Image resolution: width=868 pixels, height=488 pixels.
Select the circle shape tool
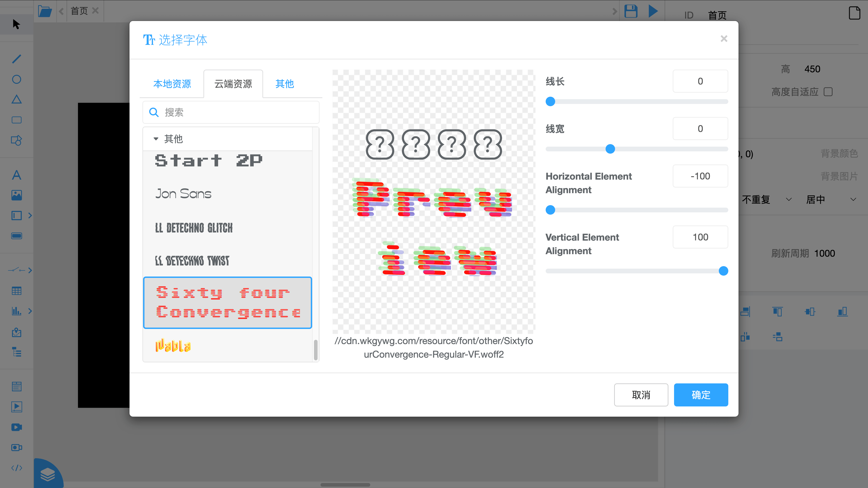17,79
